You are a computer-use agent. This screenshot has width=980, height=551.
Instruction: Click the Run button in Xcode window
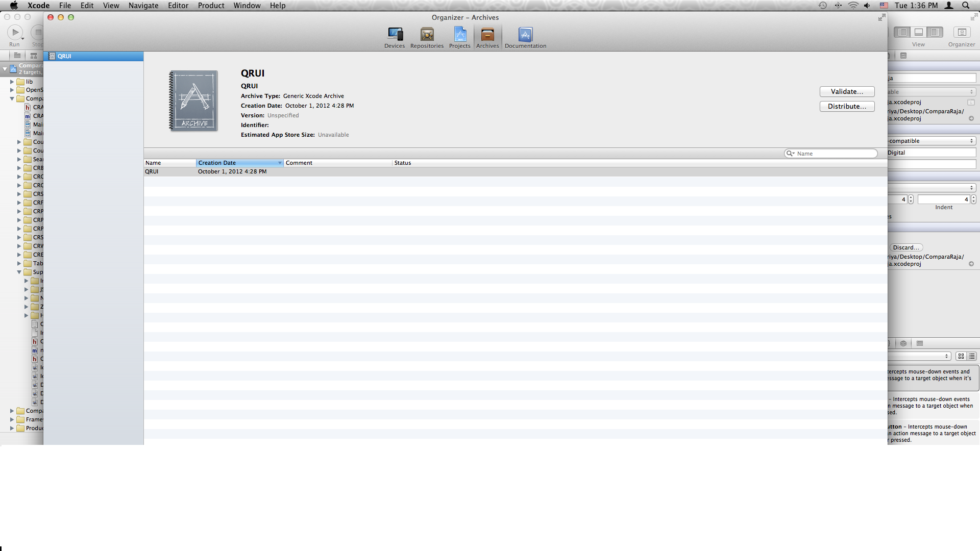coord(15,33)
